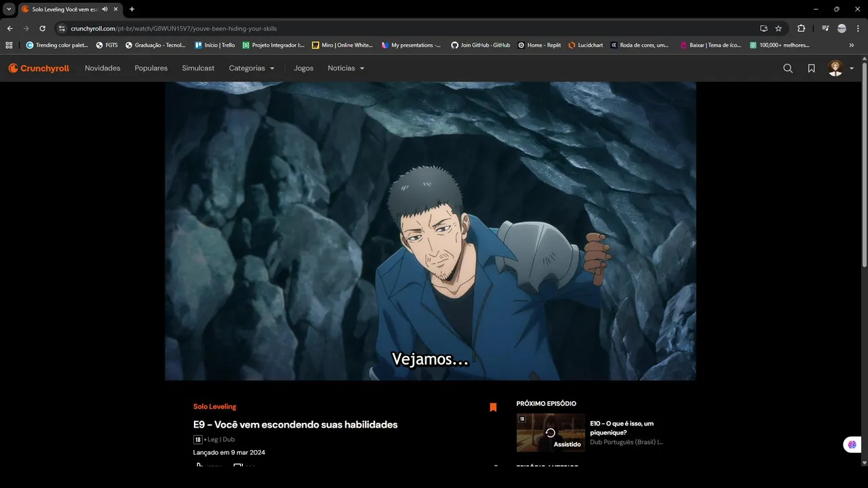The height and width of the screenshot is (488, 868).
Task: Click the crunchyroll.com address bar URL
Action: point(174,28)
